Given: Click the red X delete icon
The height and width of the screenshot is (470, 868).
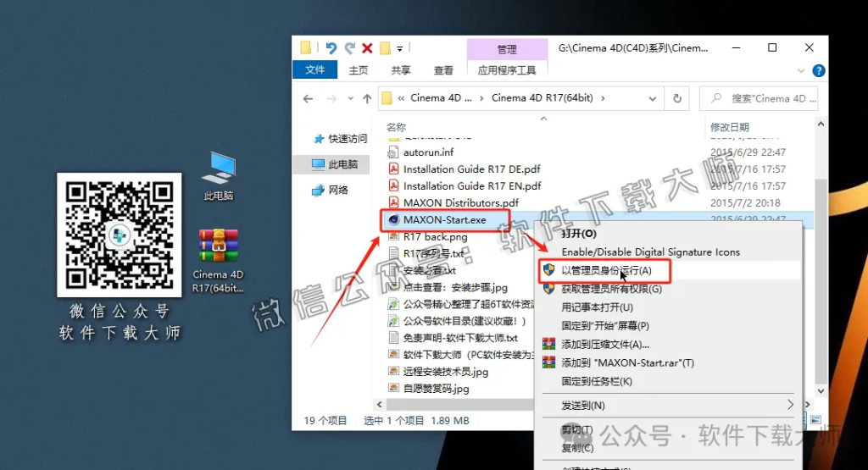Looking at the screenshot, I should [367, 48].
